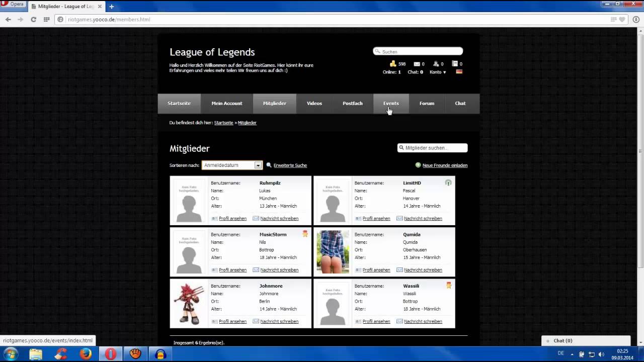The width and height of the screenshot is (644, 362).
Task: Open the Opera menu button
Action: click(13, 5)
